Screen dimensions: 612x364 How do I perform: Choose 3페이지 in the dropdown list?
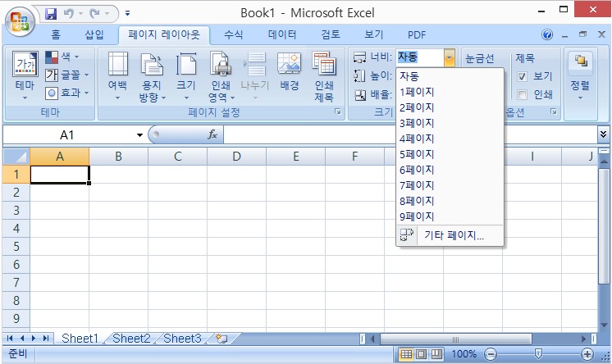450,123
